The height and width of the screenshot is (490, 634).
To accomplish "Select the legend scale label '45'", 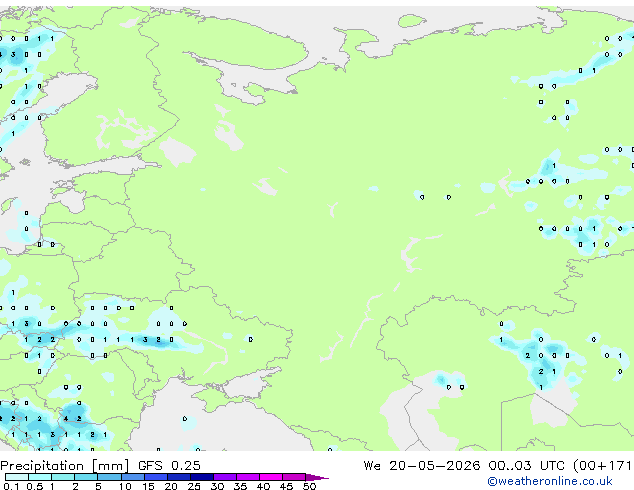I will (x=286, y=486).
